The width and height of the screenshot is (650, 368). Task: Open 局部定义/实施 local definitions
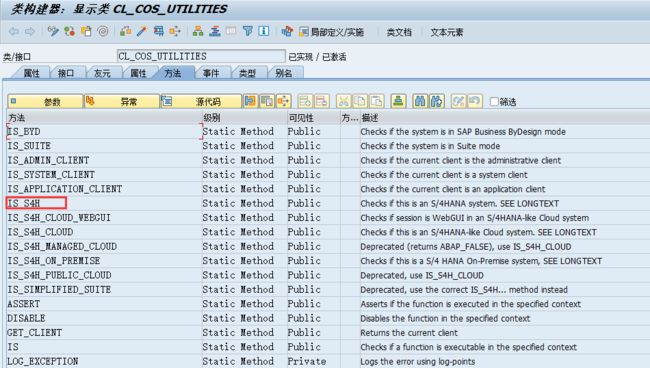point(332,32)
